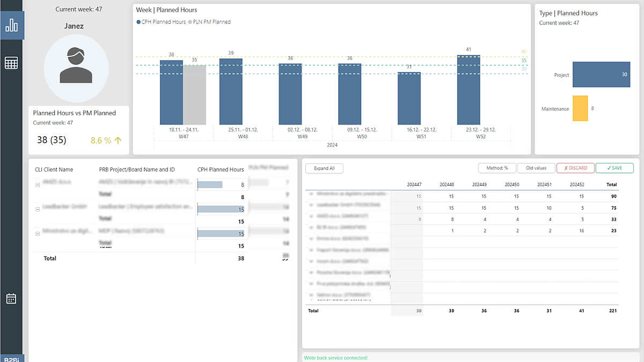
Task: Expand the Incom d.o.o. row chevron
Action: [x=312, y=262]
